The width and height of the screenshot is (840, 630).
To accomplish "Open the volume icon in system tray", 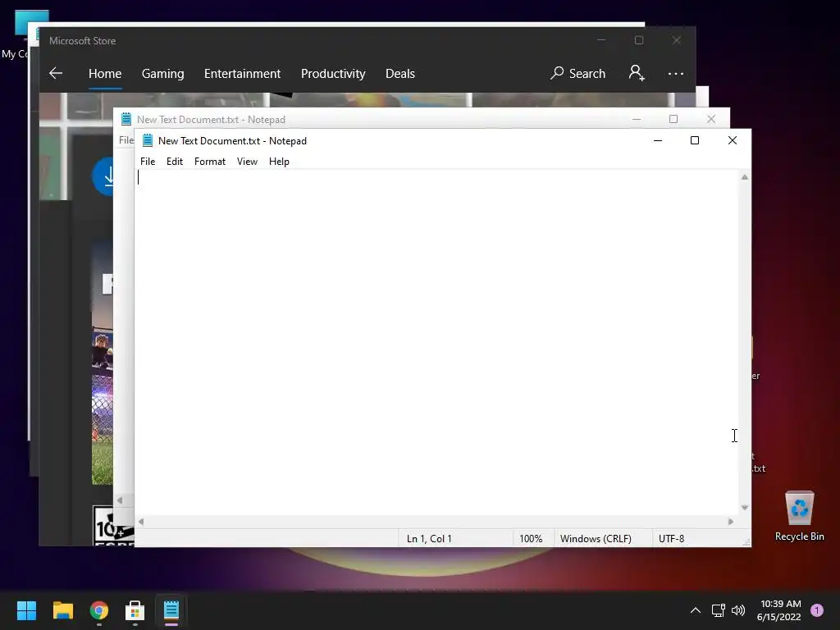I will pyautogui.click(x=738, y=610).
